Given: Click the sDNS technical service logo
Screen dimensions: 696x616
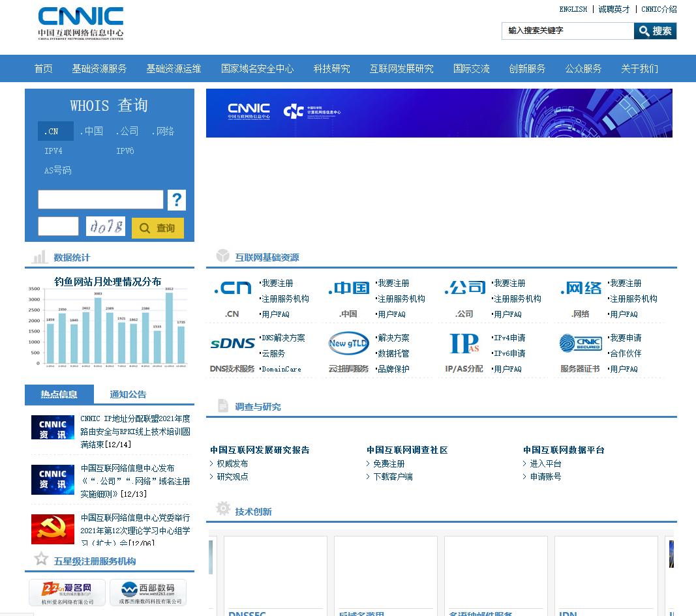Looking at the screenshot, I should (x=232, y=343).
